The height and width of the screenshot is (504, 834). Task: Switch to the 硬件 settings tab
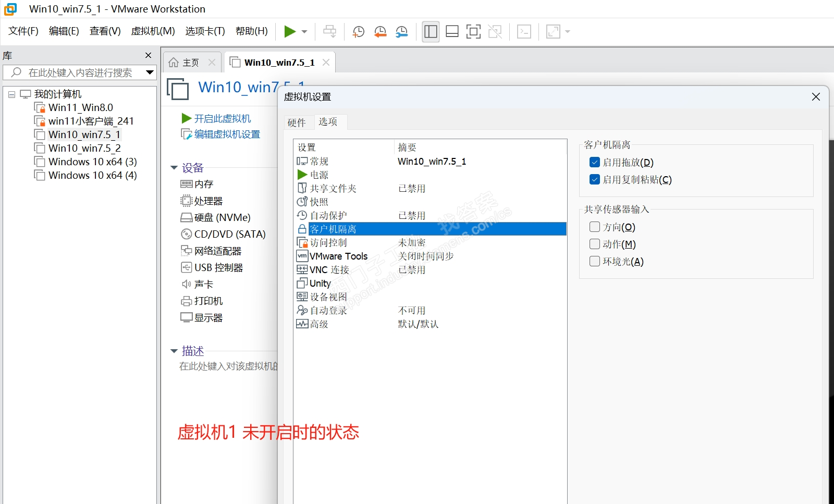[x=297, y=122]
